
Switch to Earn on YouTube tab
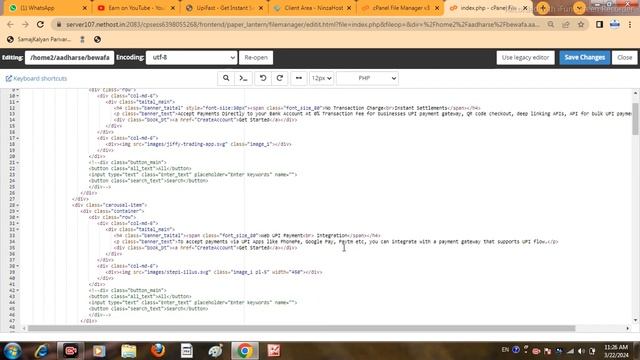pyautogui.click(x=135, y=8)
